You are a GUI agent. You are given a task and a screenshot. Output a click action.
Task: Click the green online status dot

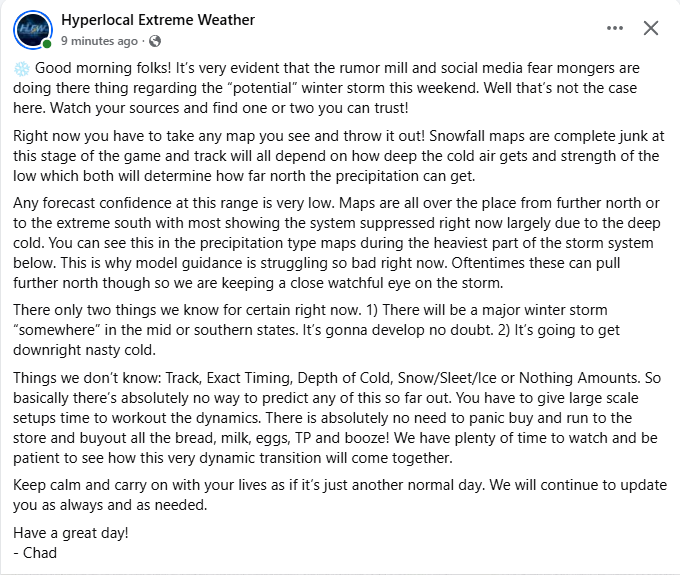47,45
